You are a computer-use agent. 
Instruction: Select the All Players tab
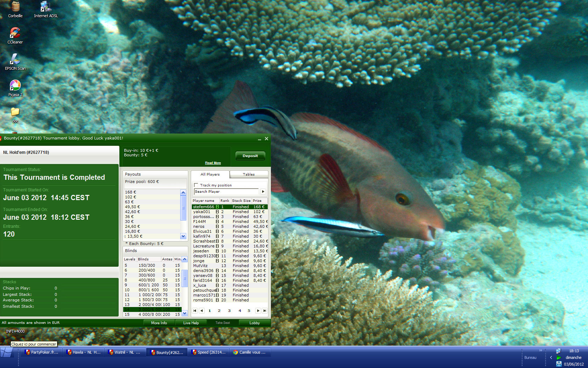pyautogui.click(x=210, y=174)
